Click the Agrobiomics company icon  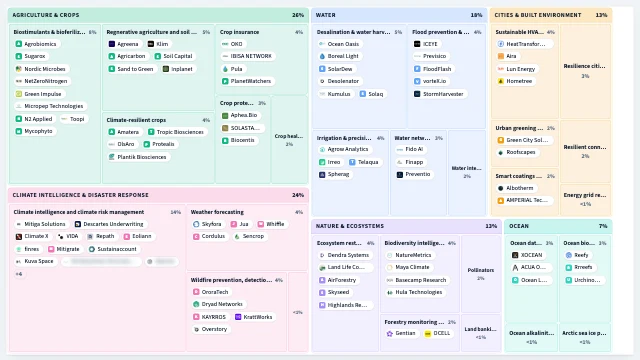coord(18,44)
